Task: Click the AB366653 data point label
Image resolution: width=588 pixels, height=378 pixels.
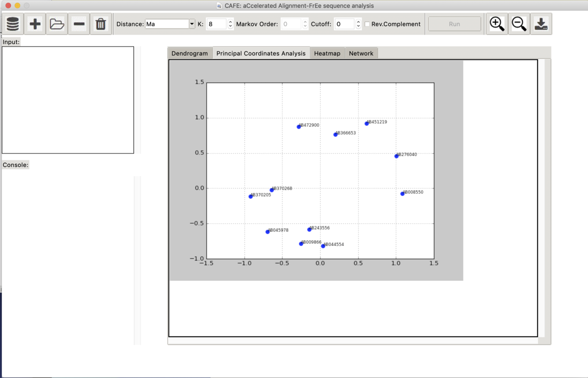Action: [x=345, y=133]
